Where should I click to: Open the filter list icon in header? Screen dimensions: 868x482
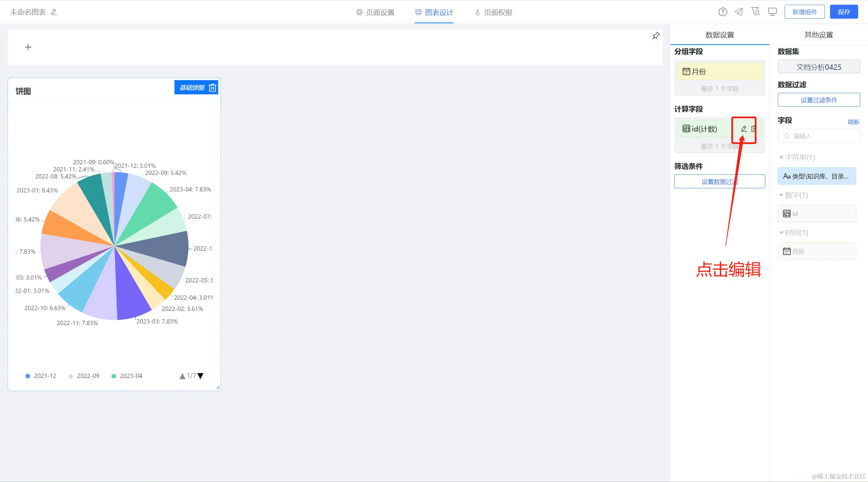click(755, 12)
